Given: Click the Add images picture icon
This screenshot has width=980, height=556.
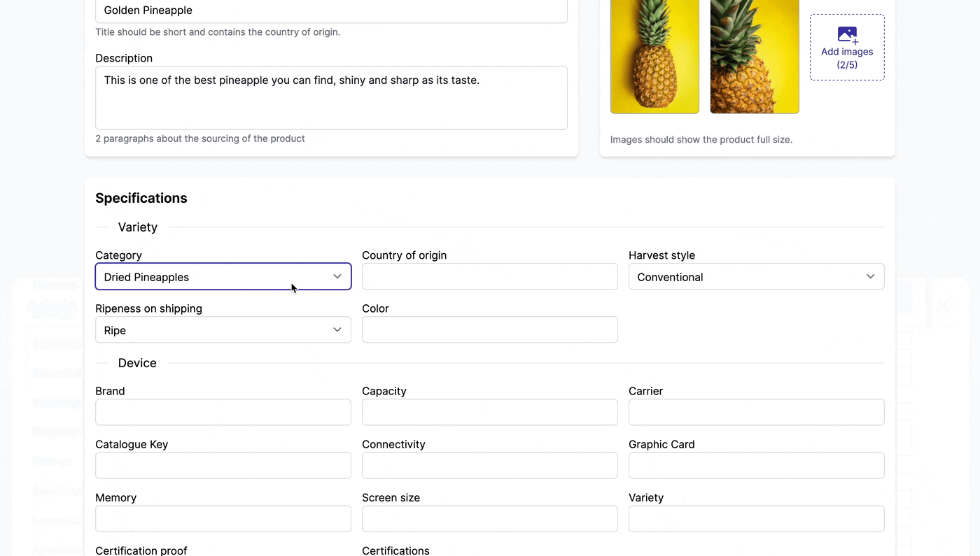Looking at the screenshot, I should click(x=847, y=34).
